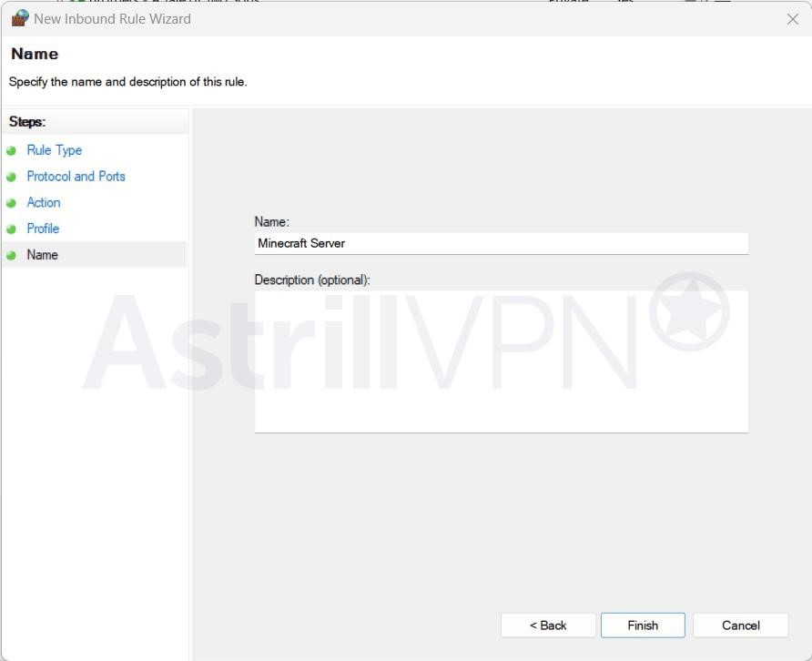Open the Profile step

(x=43, y=229)
